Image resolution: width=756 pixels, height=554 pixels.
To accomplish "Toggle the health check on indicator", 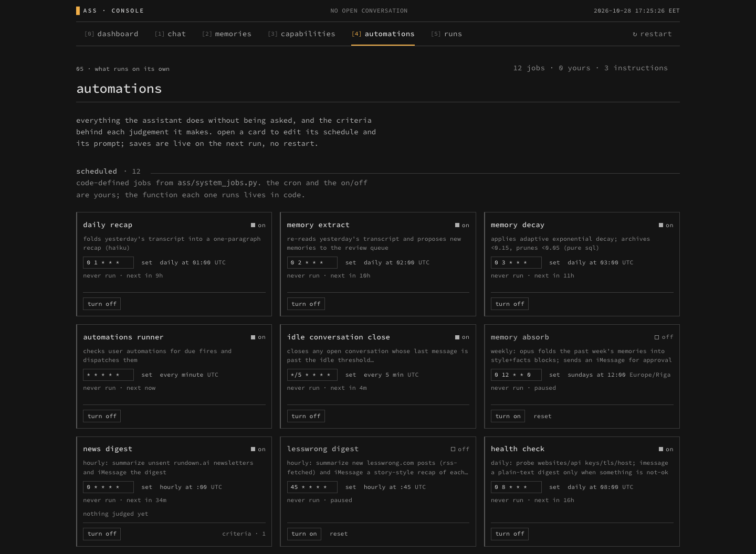I will (666, 450).
